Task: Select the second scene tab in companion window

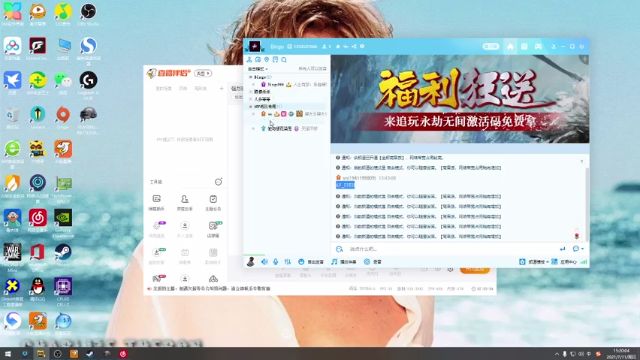Action: (x=183, y=89)
